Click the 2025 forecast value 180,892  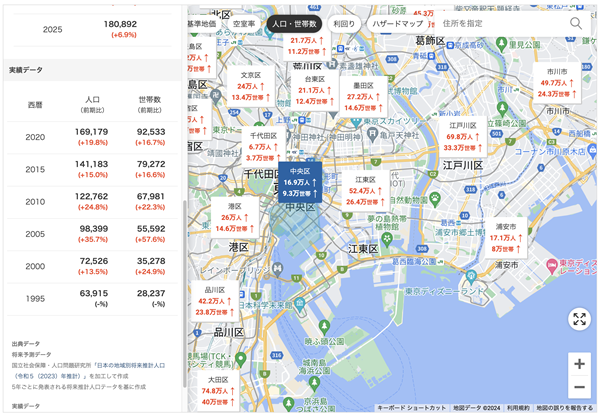click(120, 24)
